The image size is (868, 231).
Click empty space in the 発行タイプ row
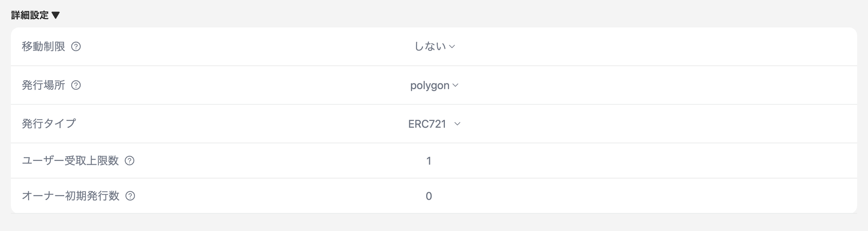pos(651,124)
